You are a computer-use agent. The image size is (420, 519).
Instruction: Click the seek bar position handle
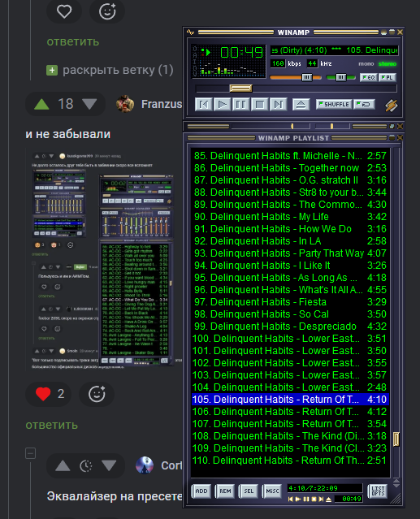[240, 89]
